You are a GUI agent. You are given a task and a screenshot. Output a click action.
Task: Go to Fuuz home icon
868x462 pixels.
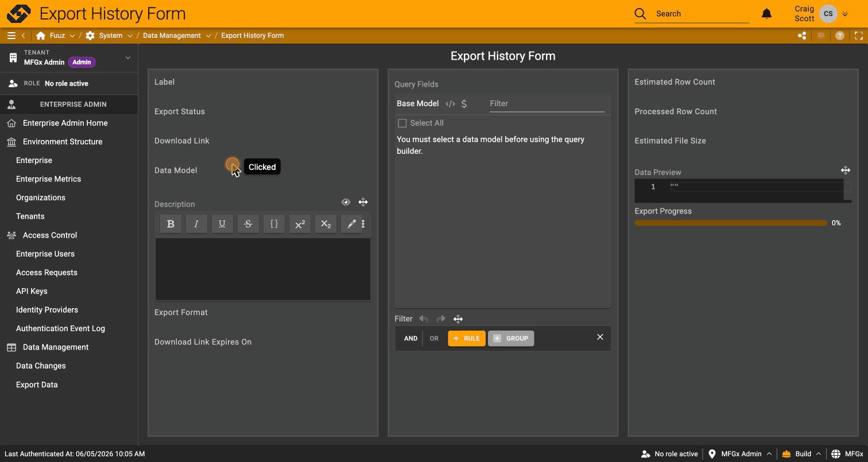(x=41, y=36)
